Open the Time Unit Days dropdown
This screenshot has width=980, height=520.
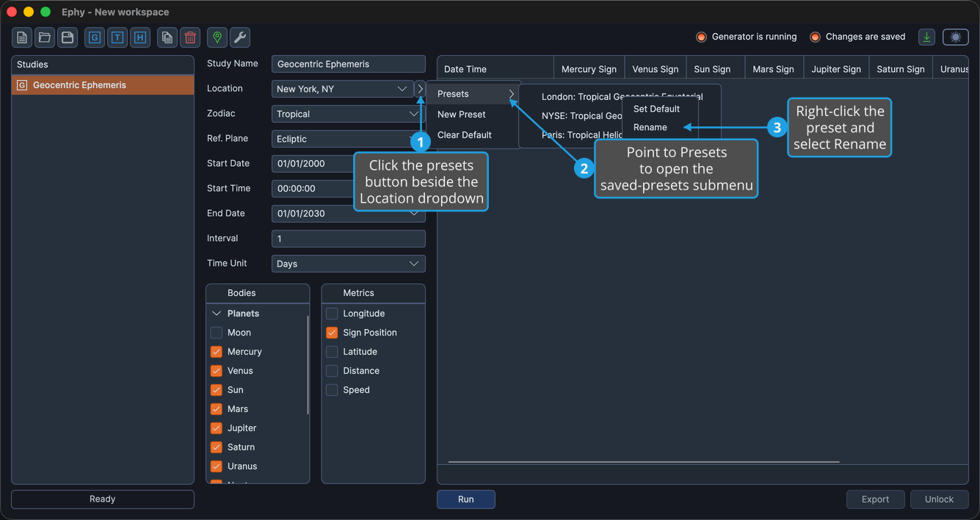pos(349,264)
